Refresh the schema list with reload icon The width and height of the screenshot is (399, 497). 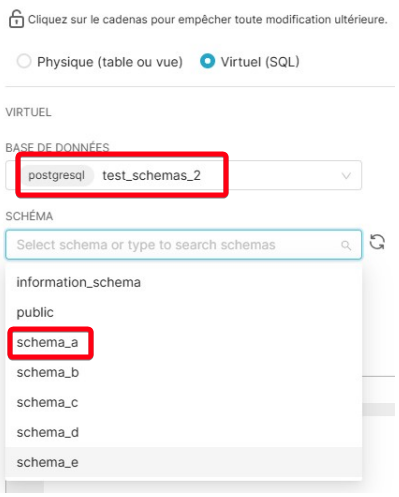377,242
